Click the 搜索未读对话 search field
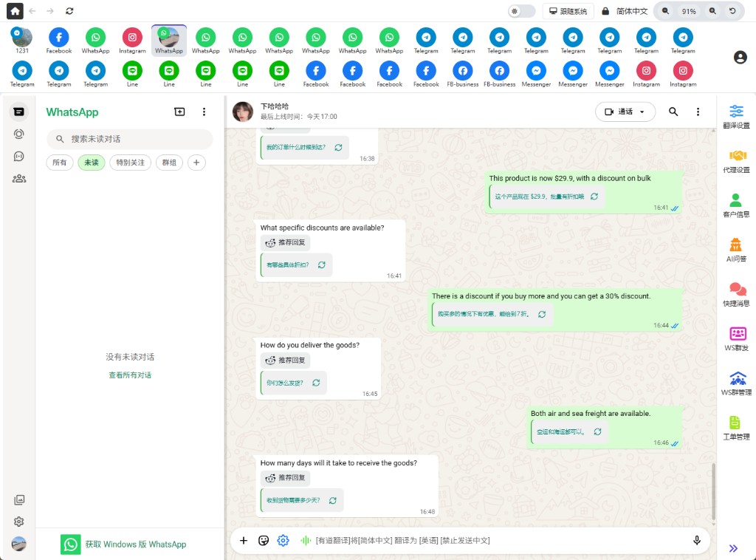 click(x=130, y=139)
